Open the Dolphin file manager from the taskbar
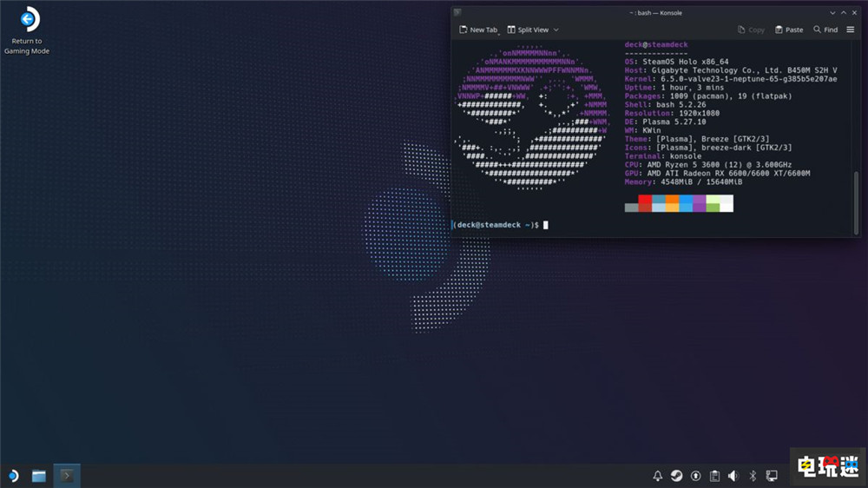868x488 pixels. pyautogui.click(x=39, y=476)
